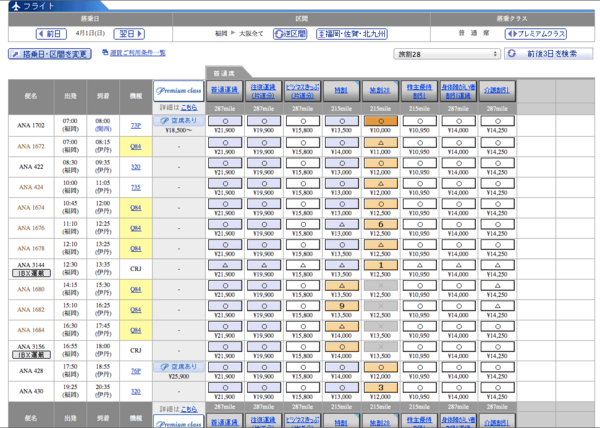Open the 旅割28 fare type dropdown
The height and width of the screenshot is (428, 600).
click(x=447, y=54)
